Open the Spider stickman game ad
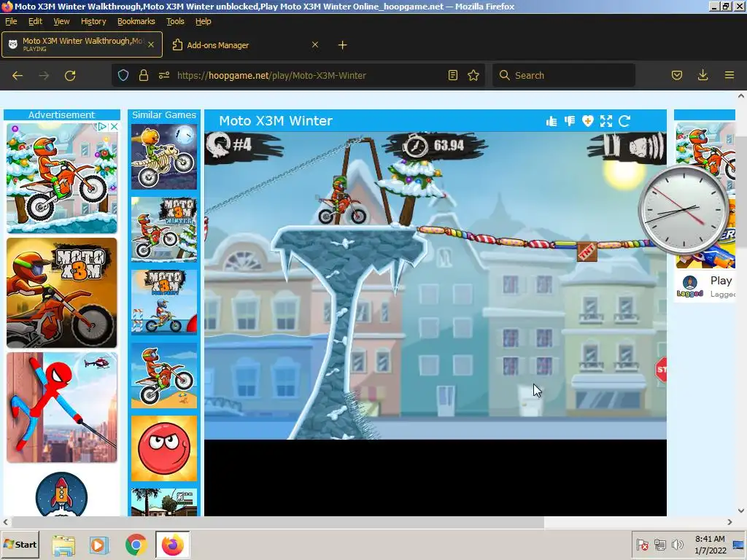This screenshot has height=560, width=747. click(x=62, y=408)
